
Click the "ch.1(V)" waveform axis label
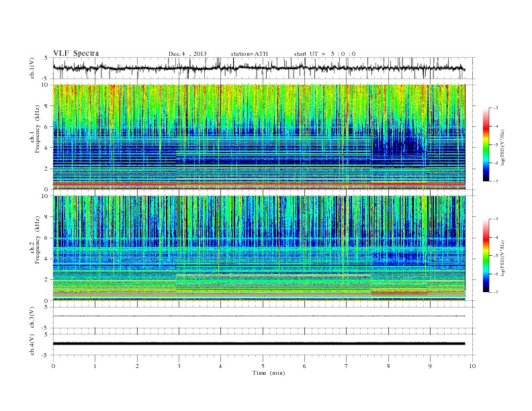click(x=32, y=68)
